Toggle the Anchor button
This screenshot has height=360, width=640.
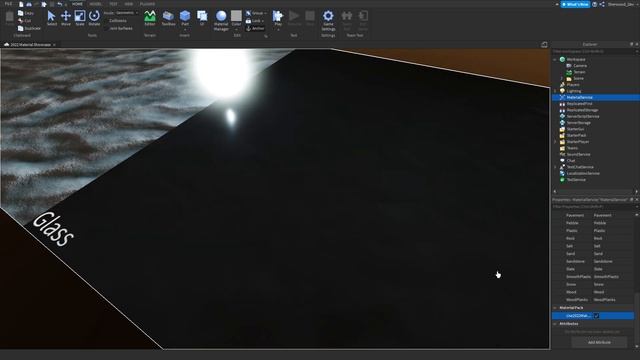coord(255,29)
